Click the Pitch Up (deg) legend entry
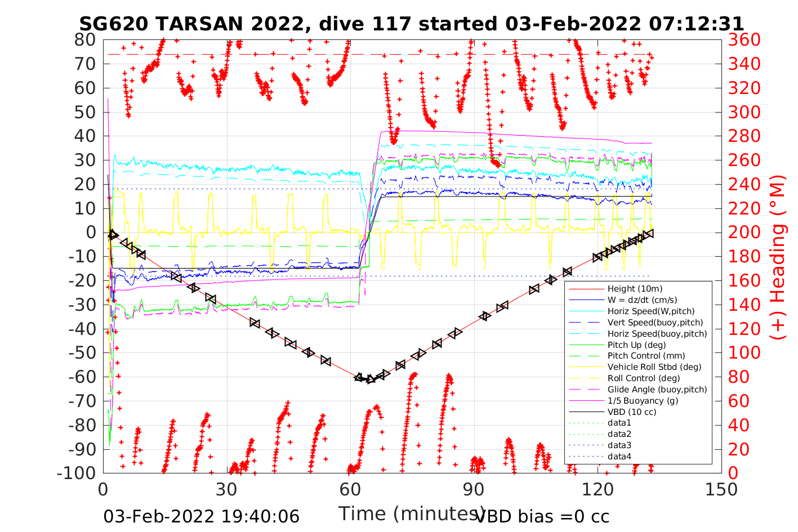Viewport: 798px width, 532px height. coord(636,345)
